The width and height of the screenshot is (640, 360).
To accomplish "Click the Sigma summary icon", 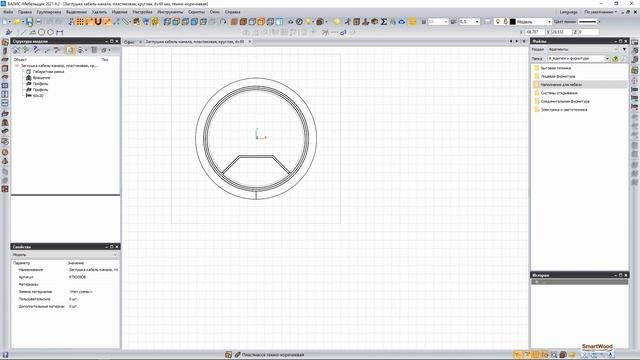I will point(384,22).
